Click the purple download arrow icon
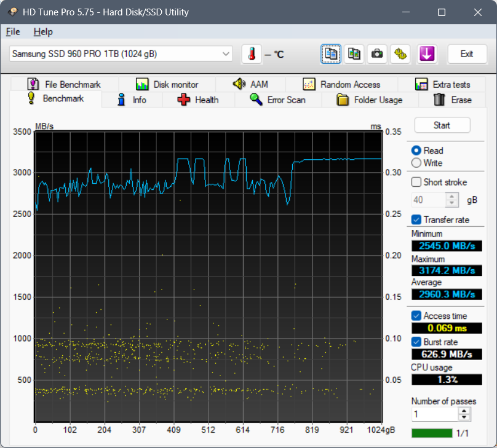Screen dimensions: 497x448 tap(427, 54)
